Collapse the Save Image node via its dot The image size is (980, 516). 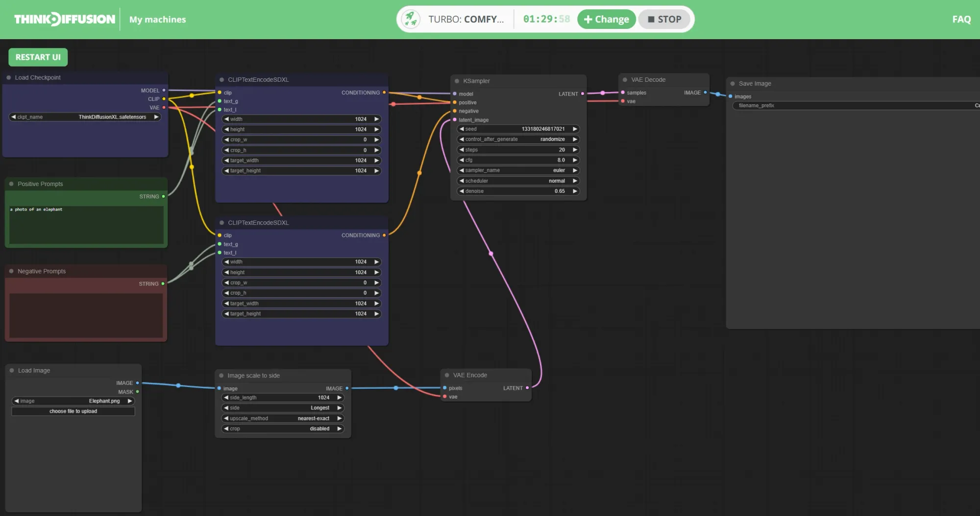coord(733,83)
